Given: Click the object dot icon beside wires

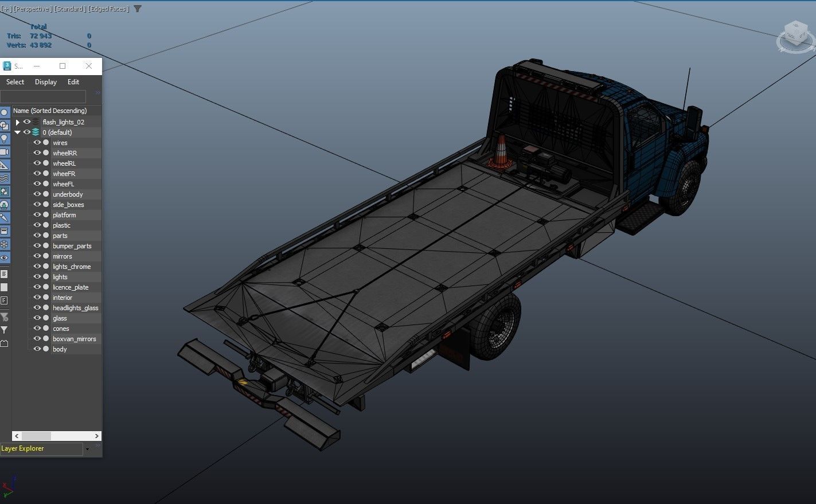Looking at the screenshot, I should pos(46,143).
